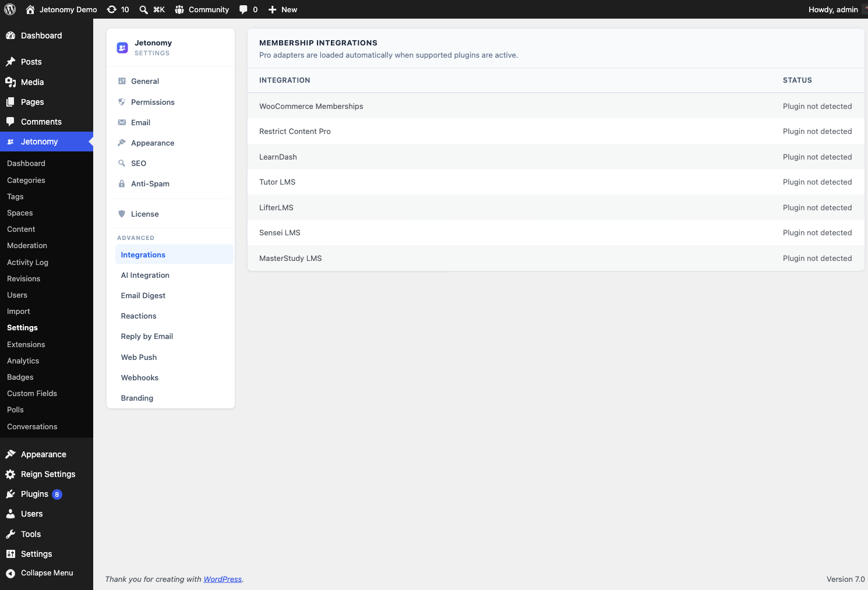Click the MasterStudy LMS status text
868x590 pixels.
(817, 258)
